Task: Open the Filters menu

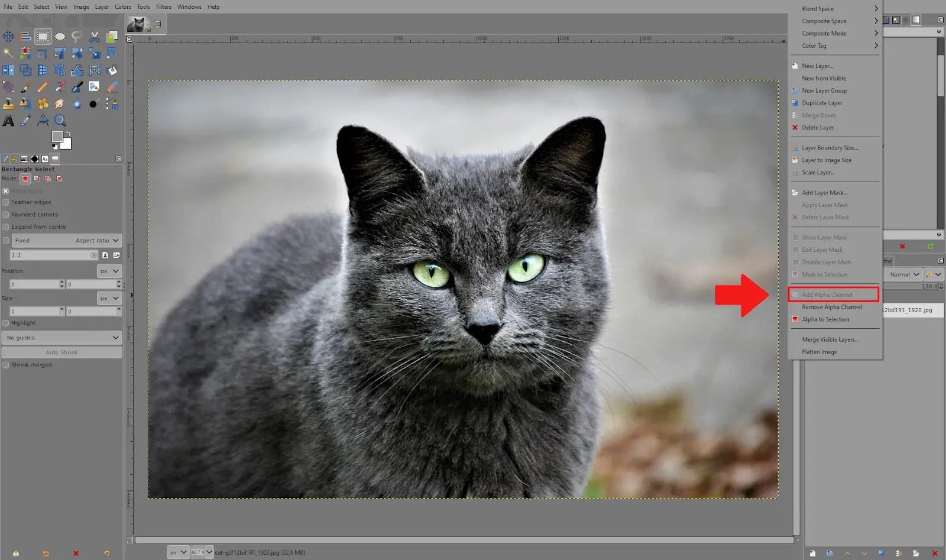Action: click(x=163, y=7)
